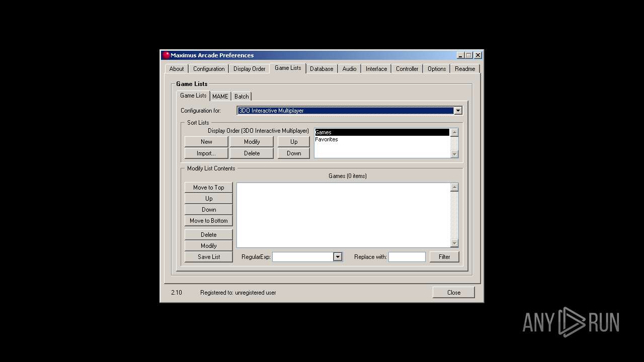This screenshot has width=644, height=362.
Task: Click Up in Modify List Contents
Action: click(x=209, y=199)
